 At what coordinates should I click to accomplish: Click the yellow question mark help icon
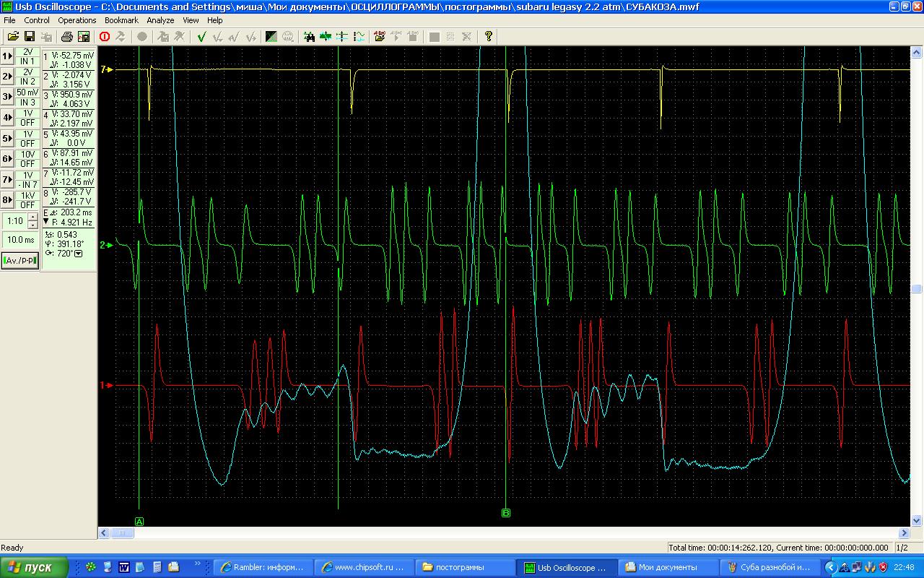pyautogui.click(x=489, y=36)
